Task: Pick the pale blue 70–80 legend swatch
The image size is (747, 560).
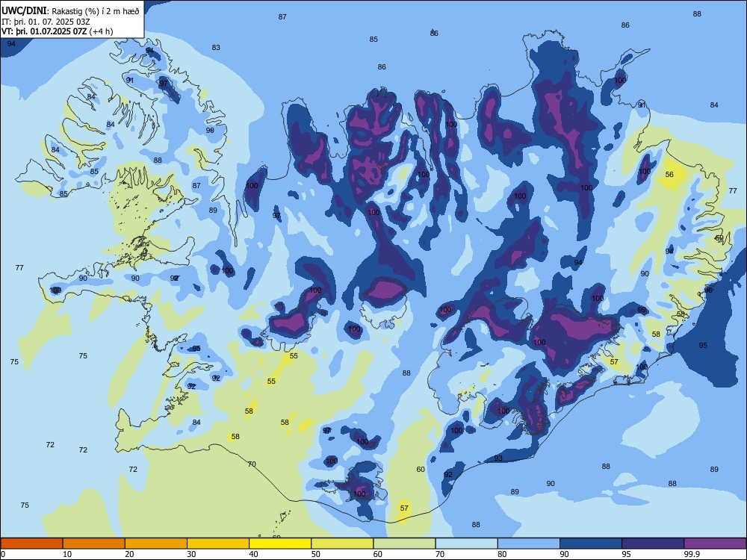Action: tap(466, 544)
